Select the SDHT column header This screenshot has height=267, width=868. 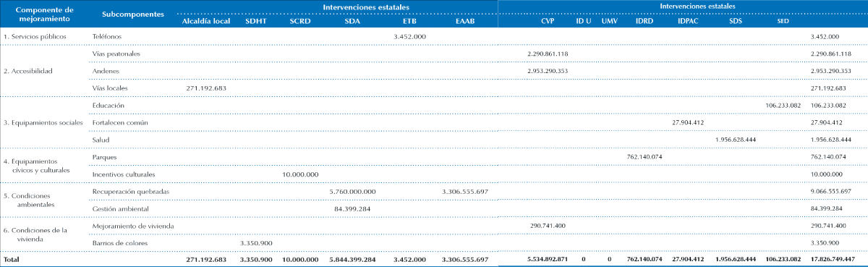256,21
